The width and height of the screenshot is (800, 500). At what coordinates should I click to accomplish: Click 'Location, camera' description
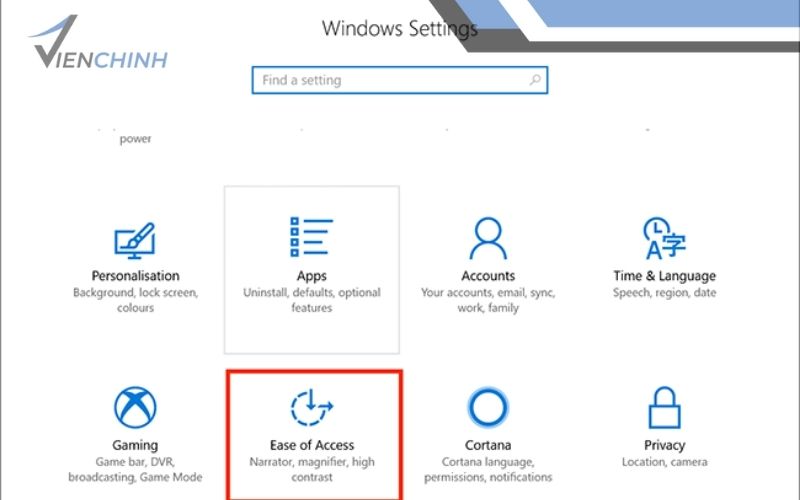pyautogui.click(x=664, y=462)
